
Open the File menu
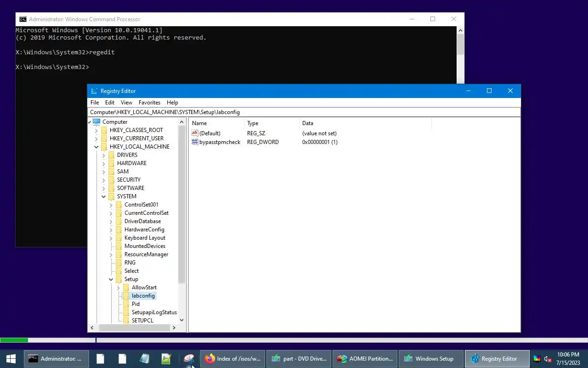95,103
